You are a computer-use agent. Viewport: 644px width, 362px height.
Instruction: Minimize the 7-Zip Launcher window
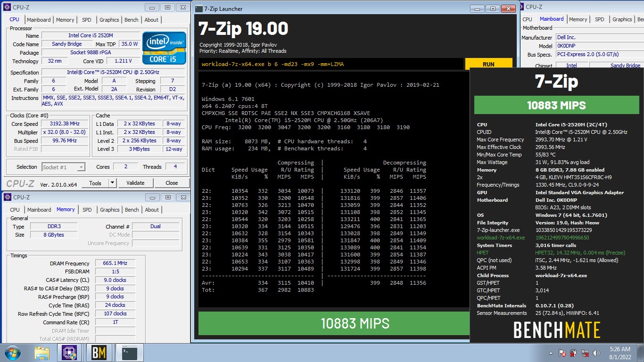477,8
